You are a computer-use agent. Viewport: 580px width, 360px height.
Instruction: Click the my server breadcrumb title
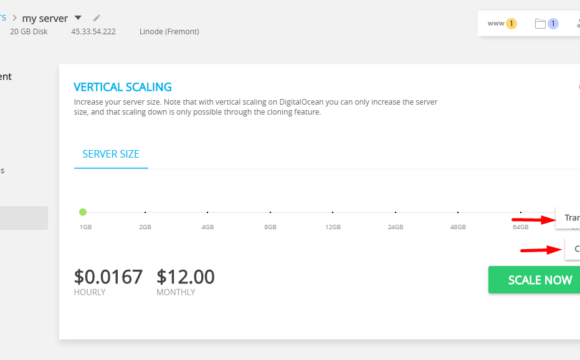[45, 18]
